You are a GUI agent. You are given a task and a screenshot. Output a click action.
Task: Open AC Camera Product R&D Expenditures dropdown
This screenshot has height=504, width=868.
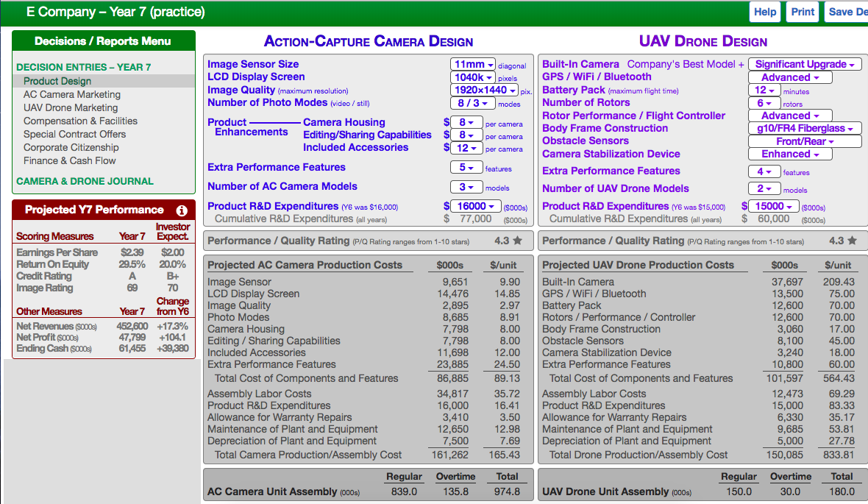click(x=475, y=206)
